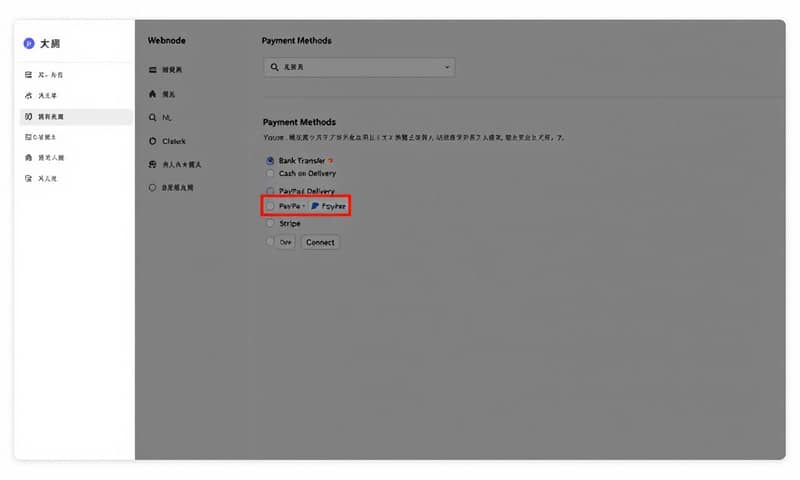Click the house icon in the Webnode menu
800x480 pixels.
point(152,94)
